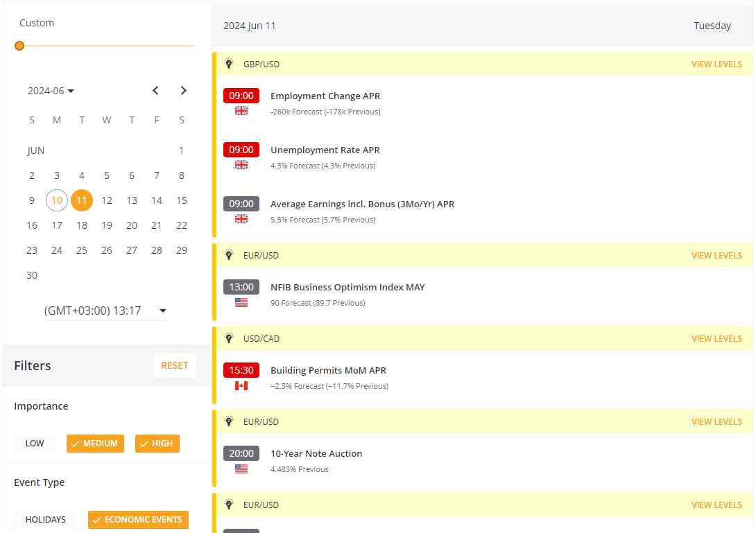The width and height of the screenshot is (756, 533).
Task: Click the UK flag under Average Earnings event
Action: pos(241,218)
